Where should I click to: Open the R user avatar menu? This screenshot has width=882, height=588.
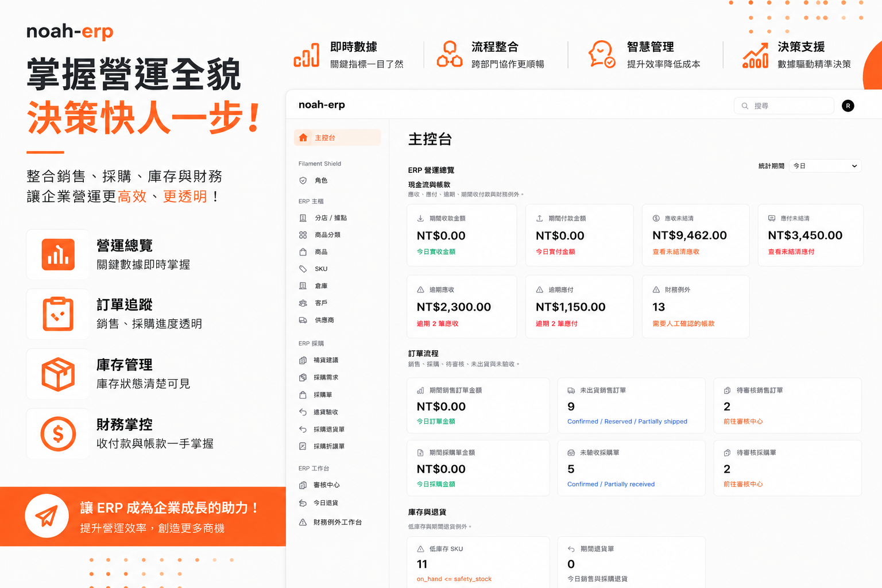(848, 106)
